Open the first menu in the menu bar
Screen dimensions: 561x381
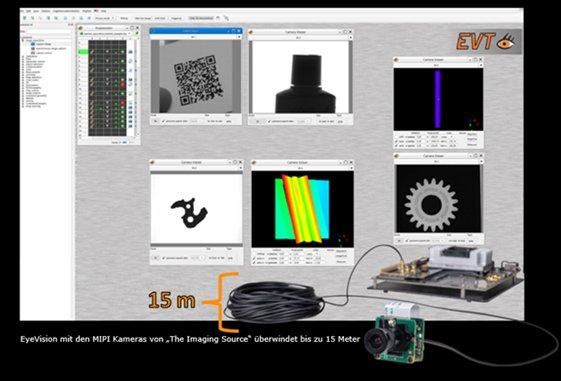click(21, 11)
